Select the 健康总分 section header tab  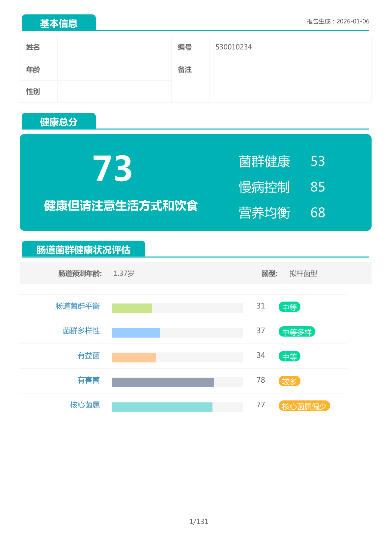click(59, 121)
